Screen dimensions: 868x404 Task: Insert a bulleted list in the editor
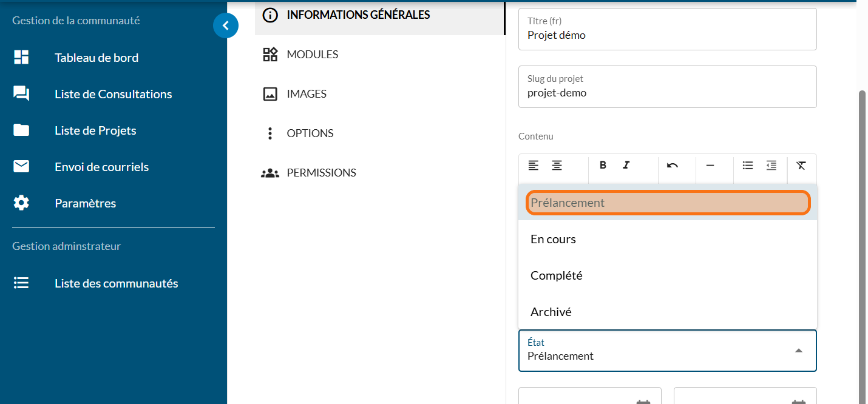[x=748, y=166]
